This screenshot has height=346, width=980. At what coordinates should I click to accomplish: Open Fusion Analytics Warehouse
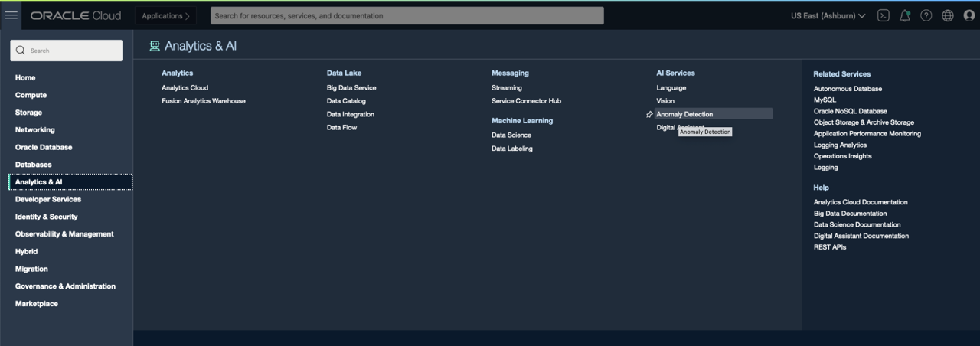[x=204, y=101]
